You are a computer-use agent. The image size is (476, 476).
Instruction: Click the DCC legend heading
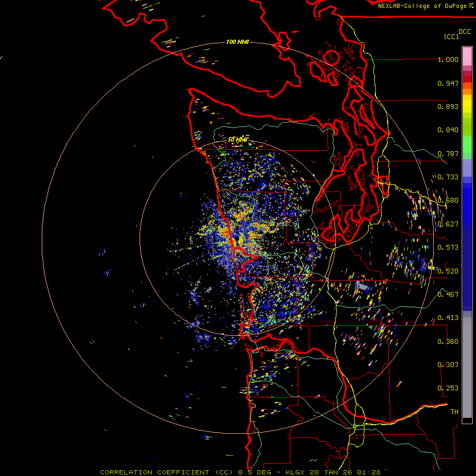point(464,32)
